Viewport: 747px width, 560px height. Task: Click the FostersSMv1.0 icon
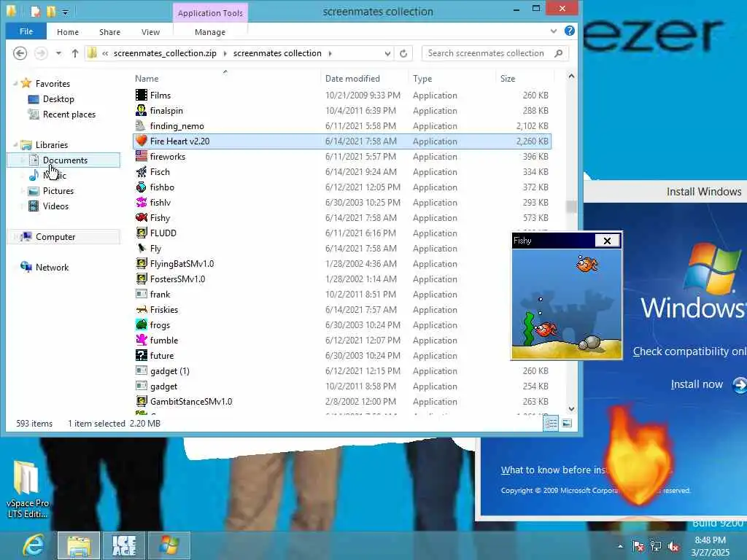coord(141,279)
